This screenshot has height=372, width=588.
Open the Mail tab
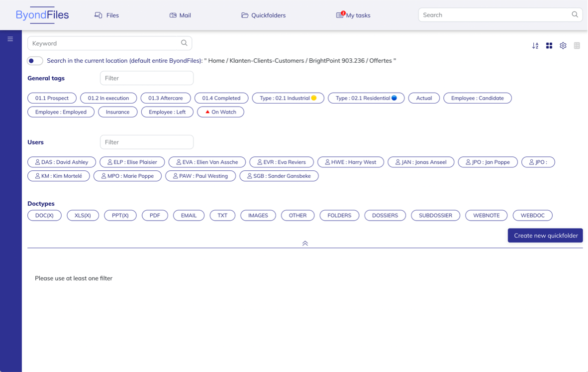tap(180, 15)
